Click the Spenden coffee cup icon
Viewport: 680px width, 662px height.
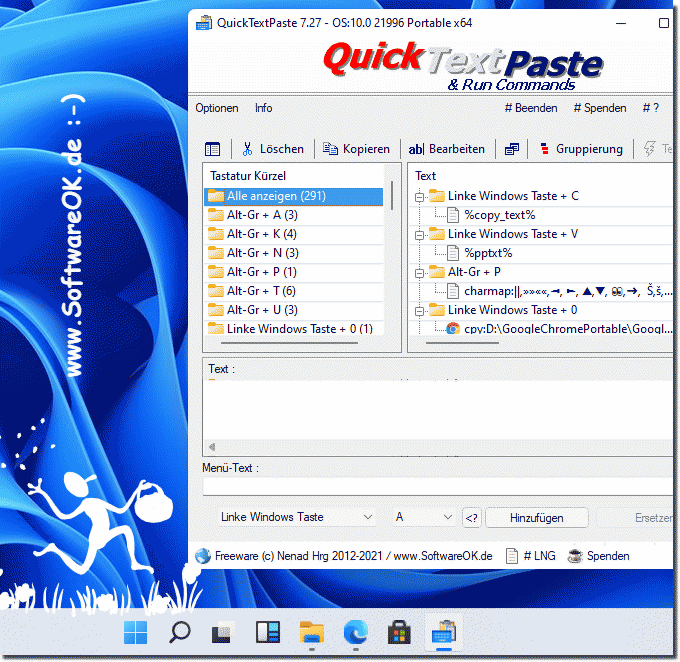(x=575, y=556)
